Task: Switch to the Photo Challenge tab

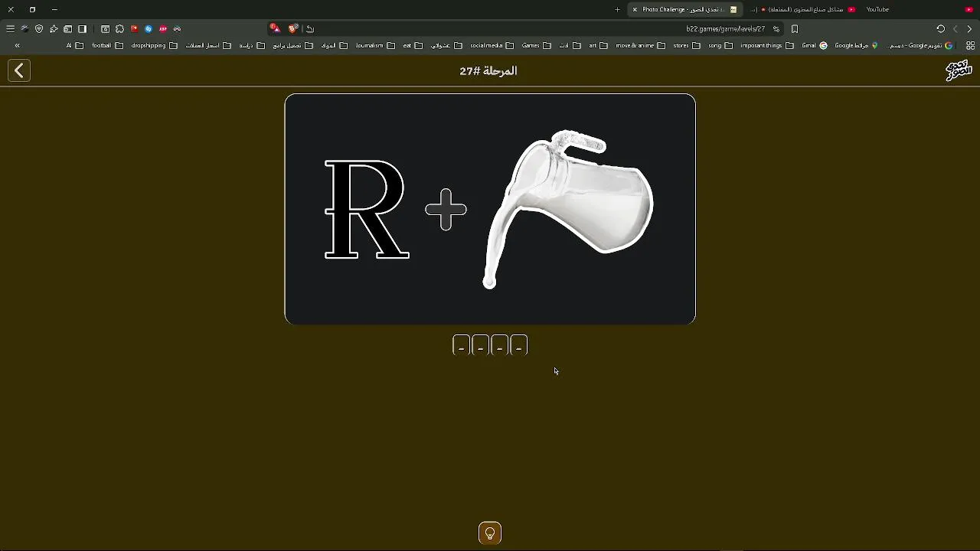Action: (x=684, y=9)
